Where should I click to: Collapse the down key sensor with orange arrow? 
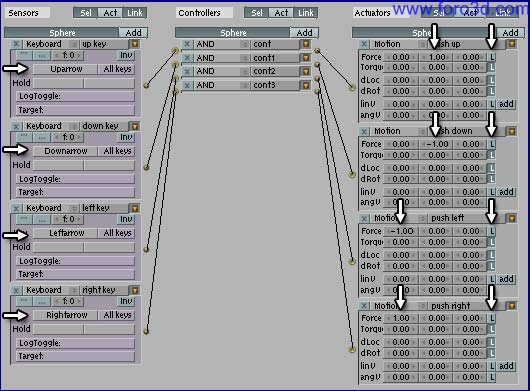[135, 126]
